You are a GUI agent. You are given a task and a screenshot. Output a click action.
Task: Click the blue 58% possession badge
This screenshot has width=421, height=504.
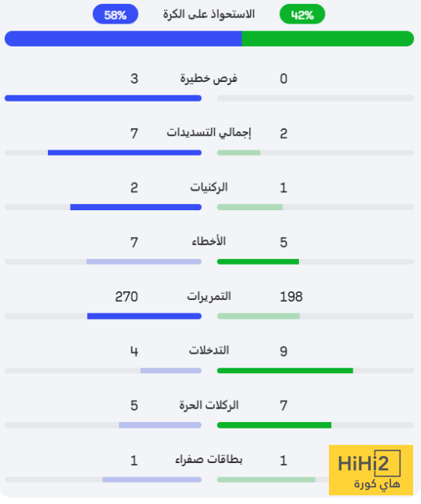coord(116,14)
